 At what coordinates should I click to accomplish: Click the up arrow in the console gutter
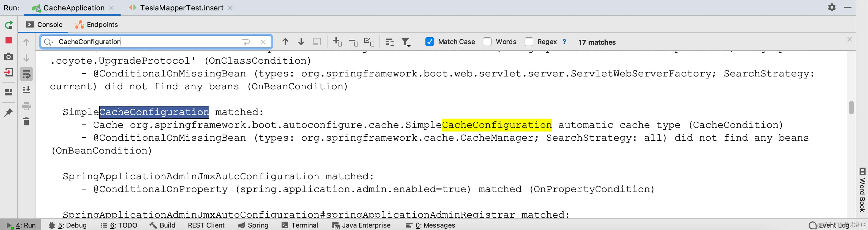(x=26, y=42)
